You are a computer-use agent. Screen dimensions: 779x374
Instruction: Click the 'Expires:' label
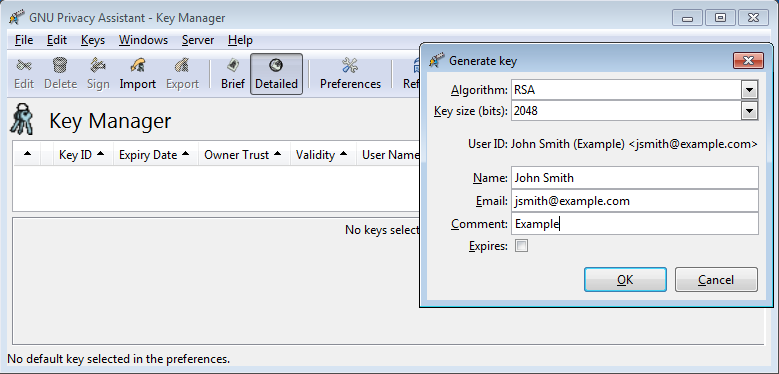(488, 246)
